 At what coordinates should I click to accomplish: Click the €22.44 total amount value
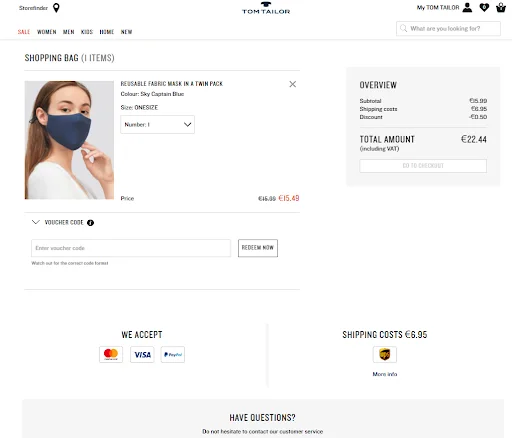pos(474,139)
